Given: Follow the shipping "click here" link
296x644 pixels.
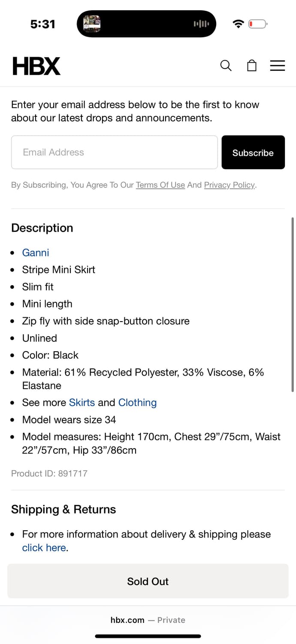Looking at the screenshot, I should pyautogui.click(x=44, y=547).
